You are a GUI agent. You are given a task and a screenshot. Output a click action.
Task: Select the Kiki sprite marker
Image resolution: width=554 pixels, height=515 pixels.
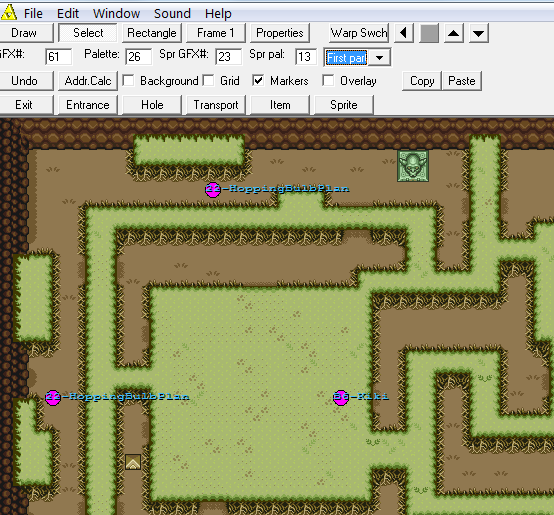[341, 398]
